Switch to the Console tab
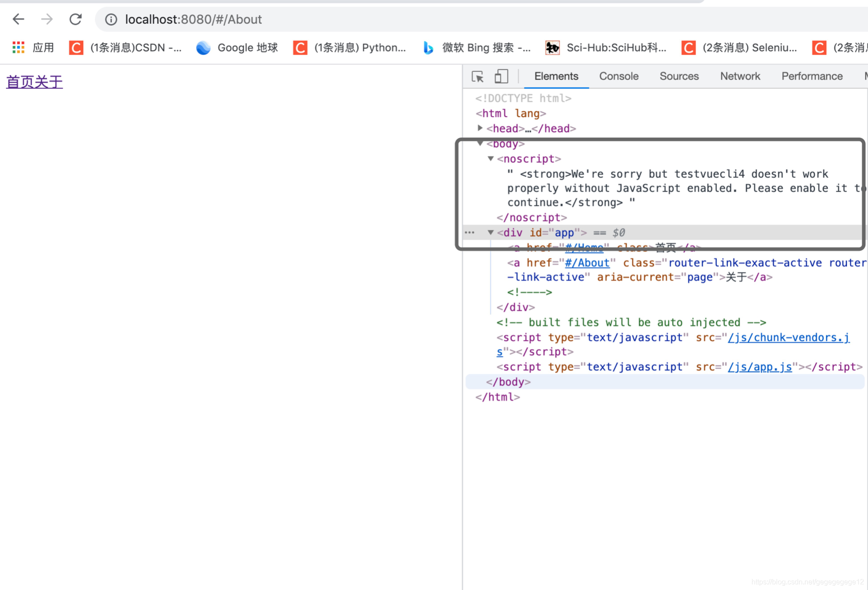This screenshot has width=868, height=590. 619,77
